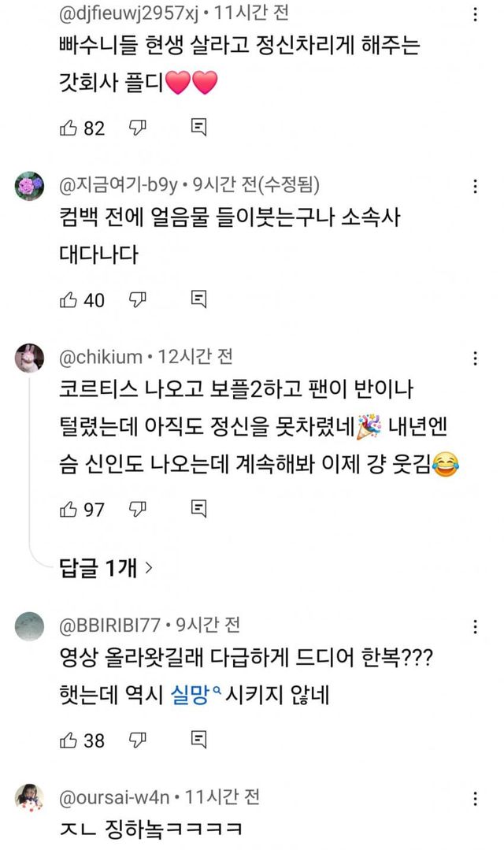Like the comment by @지금여기-b9y
504x850 pixels.
click(69, 299)
